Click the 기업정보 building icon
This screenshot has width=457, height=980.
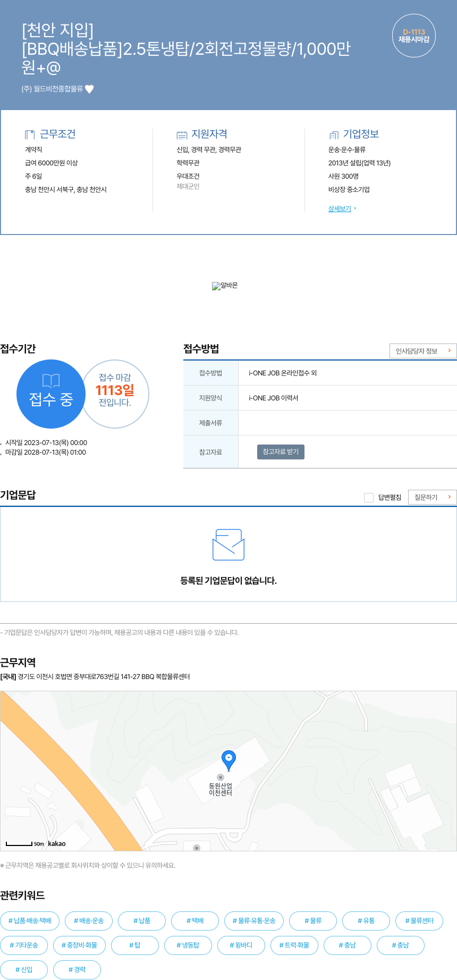pyautogui.click(x=334, y=135)
